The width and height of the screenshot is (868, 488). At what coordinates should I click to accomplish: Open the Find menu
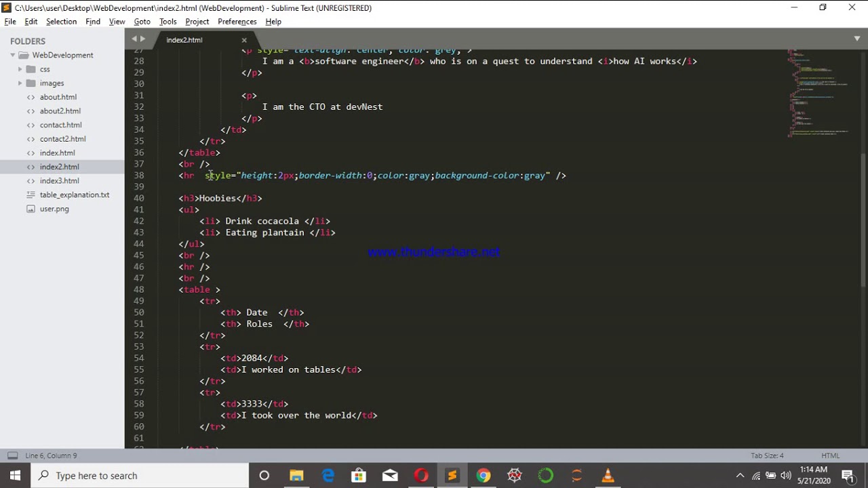coord(93,22)
